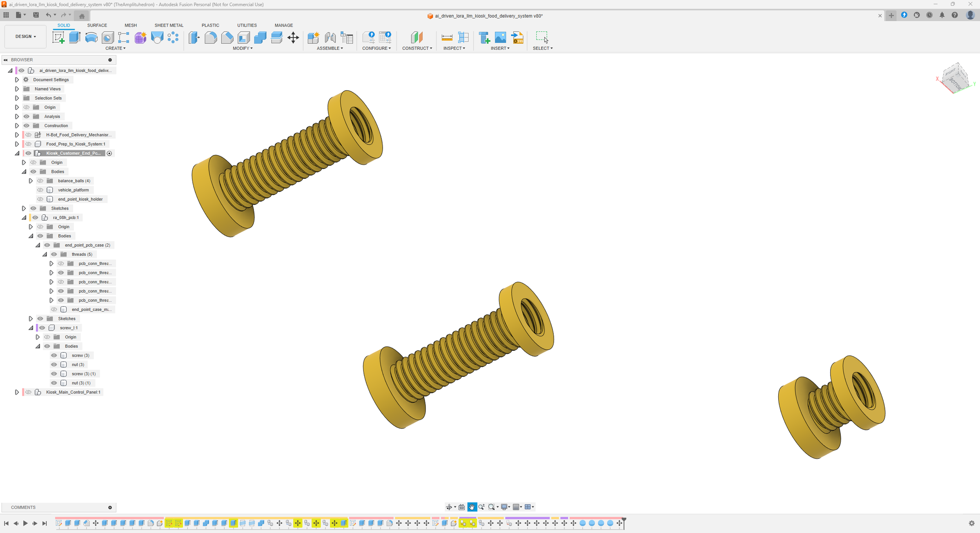
Task: Open the Pan tool in navigation bar
Action: [472, 507]
